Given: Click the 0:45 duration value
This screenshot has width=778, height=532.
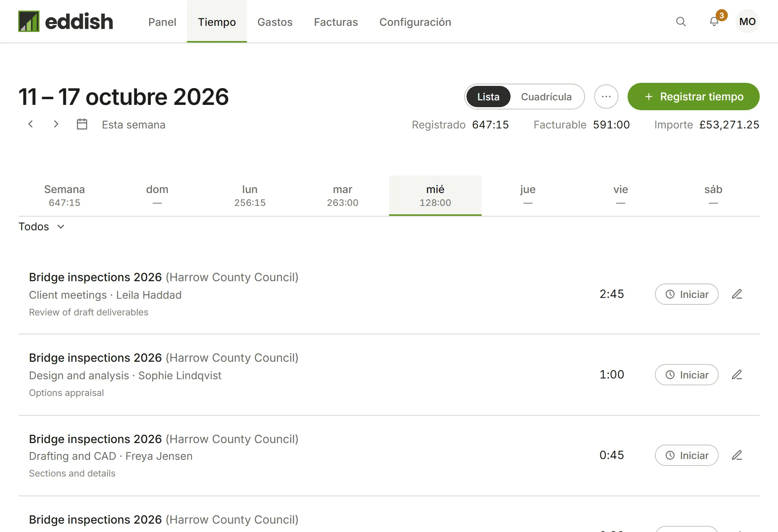Looking at the screenshot, I should 612,455.
